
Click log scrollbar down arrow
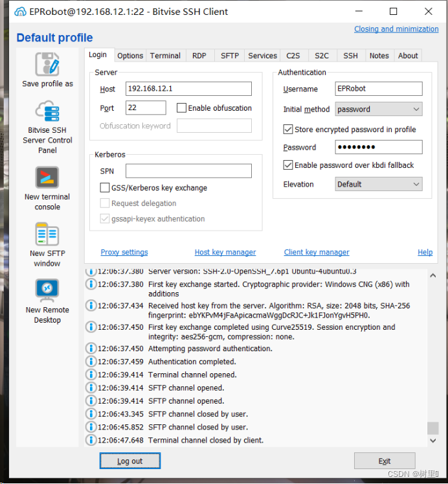coord(433,441)
